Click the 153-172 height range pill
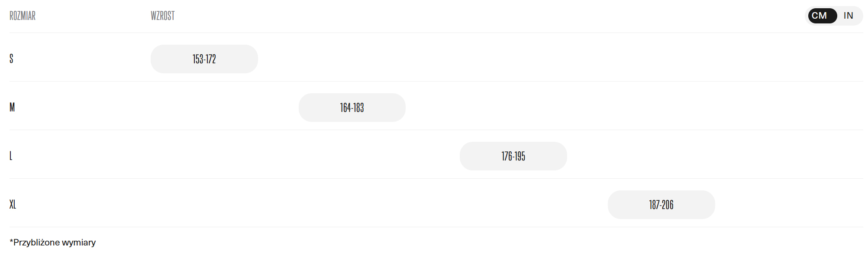Screen dimensions: 868x255 (204, 59)
